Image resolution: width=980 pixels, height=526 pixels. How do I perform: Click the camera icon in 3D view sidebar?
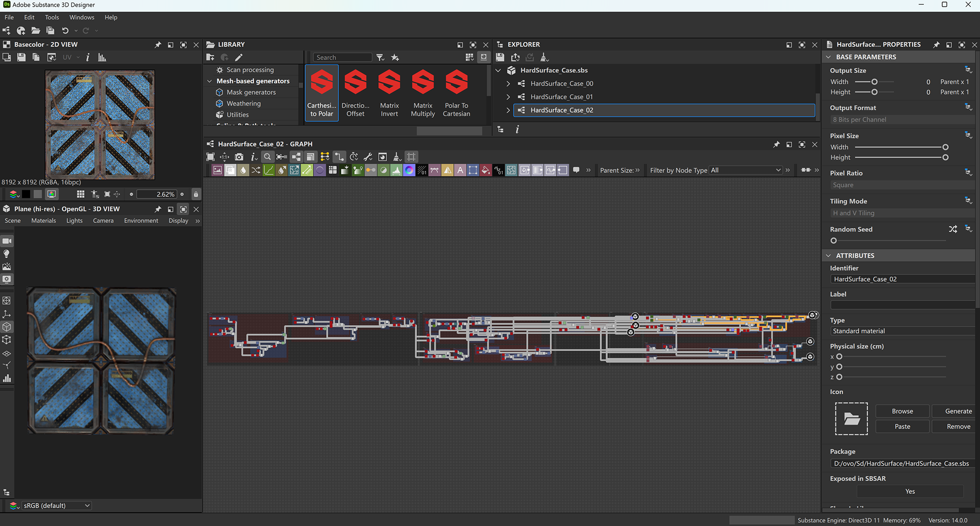click(x=7, y=241)
